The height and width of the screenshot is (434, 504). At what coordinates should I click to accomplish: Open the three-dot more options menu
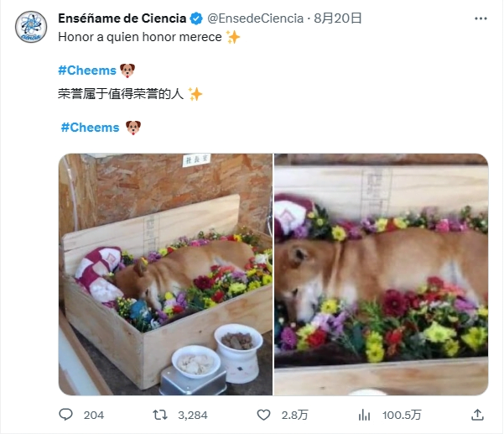click(x=481, y=18)
